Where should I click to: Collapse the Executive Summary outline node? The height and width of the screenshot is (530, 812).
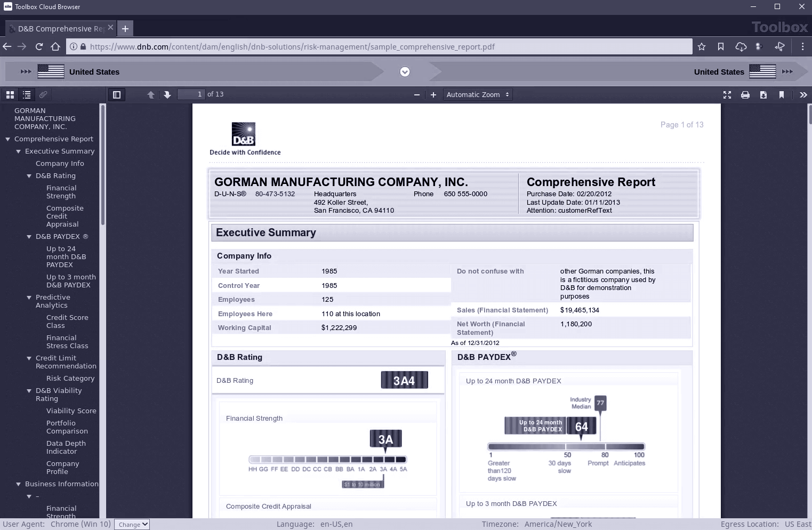point(19,151)
